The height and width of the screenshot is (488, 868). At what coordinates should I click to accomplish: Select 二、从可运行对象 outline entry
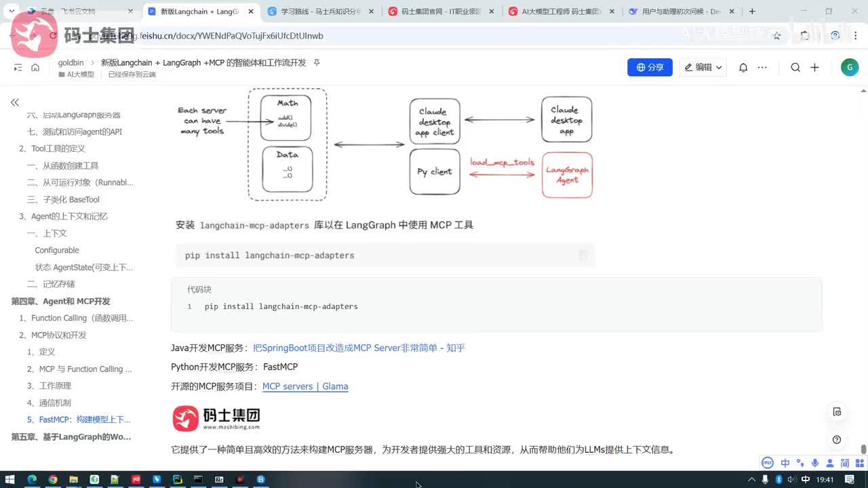pyautogui.click(x=80, y=182)
